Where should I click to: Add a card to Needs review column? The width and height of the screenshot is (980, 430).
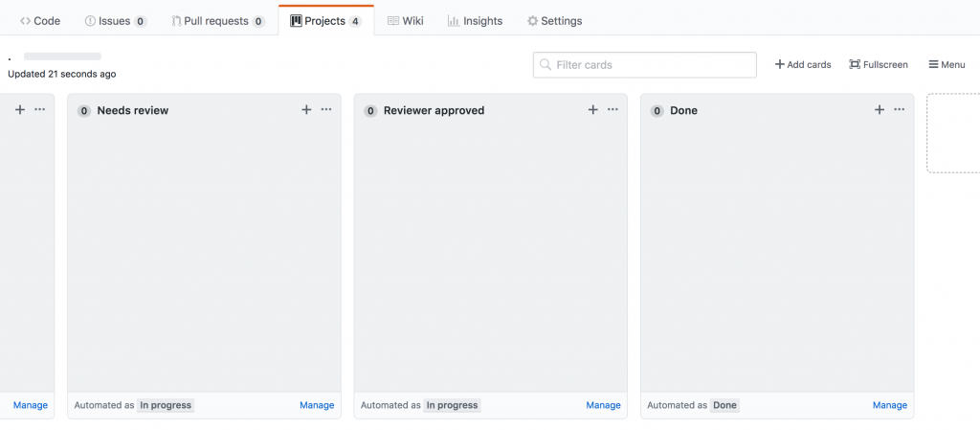306,110
